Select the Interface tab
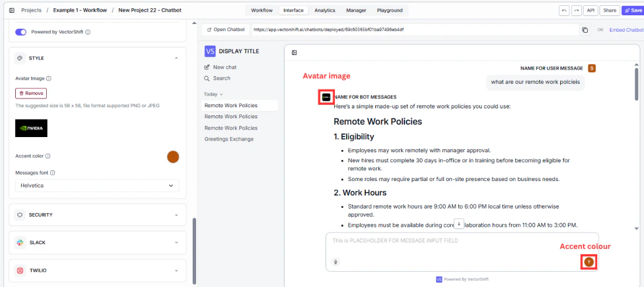This screenshot has height=287, width=644. pos(293,11)
